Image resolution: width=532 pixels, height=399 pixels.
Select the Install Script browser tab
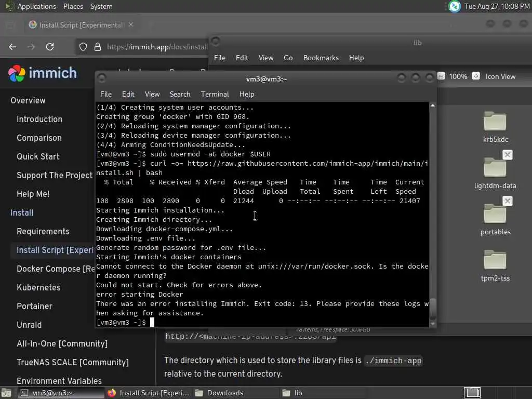82,25
